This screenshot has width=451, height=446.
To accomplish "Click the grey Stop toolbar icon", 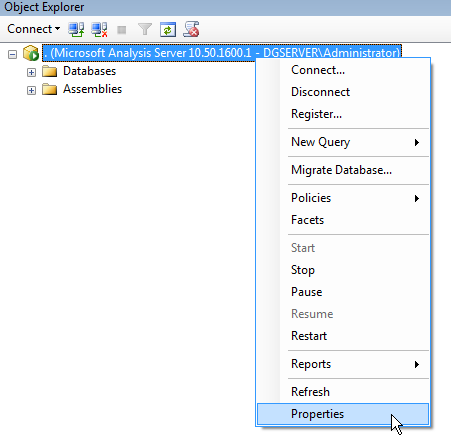I will [x=122, y=30].
